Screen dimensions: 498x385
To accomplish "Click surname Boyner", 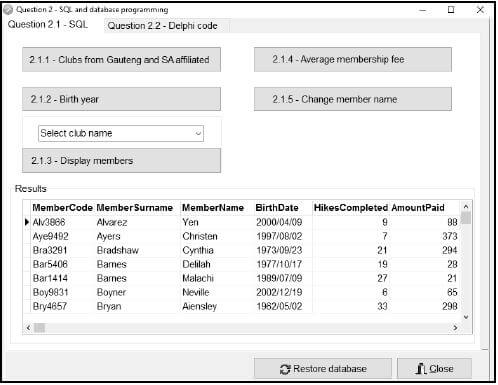I will 111,292.
